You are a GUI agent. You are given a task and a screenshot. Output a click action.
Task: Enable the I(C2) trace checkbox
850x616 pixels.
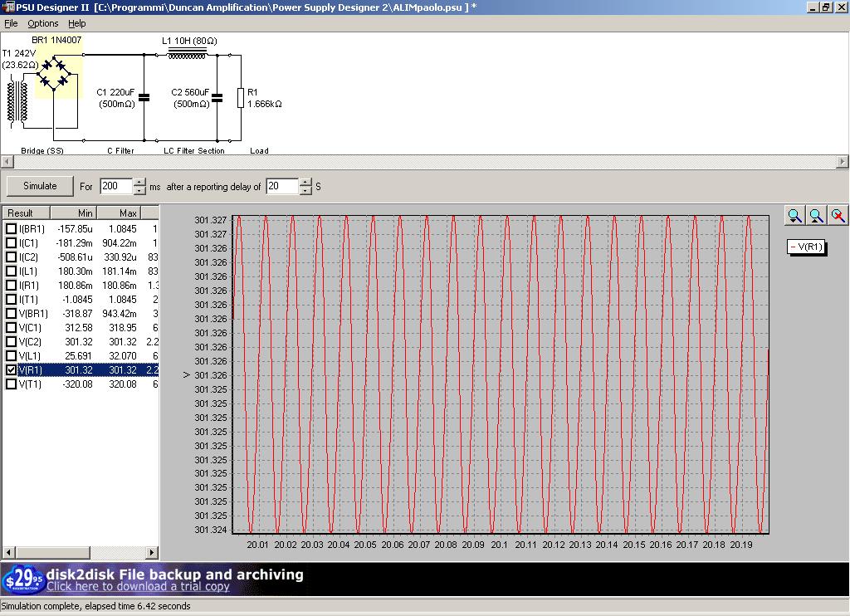tap(11, 257)
